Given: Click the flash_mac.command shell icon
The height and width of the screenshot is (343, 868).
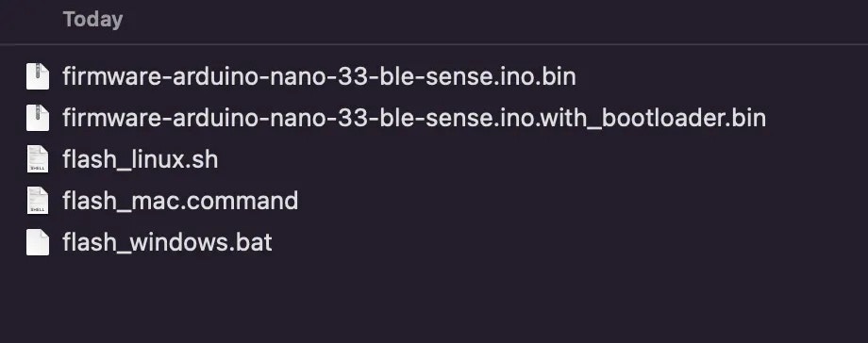Looking at the screenshot, I should [x=38, y=201].
